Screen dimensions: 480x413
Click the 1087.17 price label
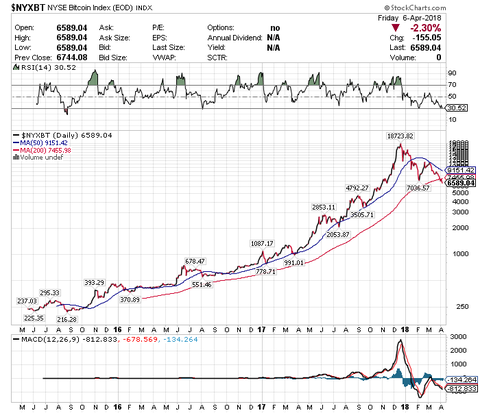262,244
